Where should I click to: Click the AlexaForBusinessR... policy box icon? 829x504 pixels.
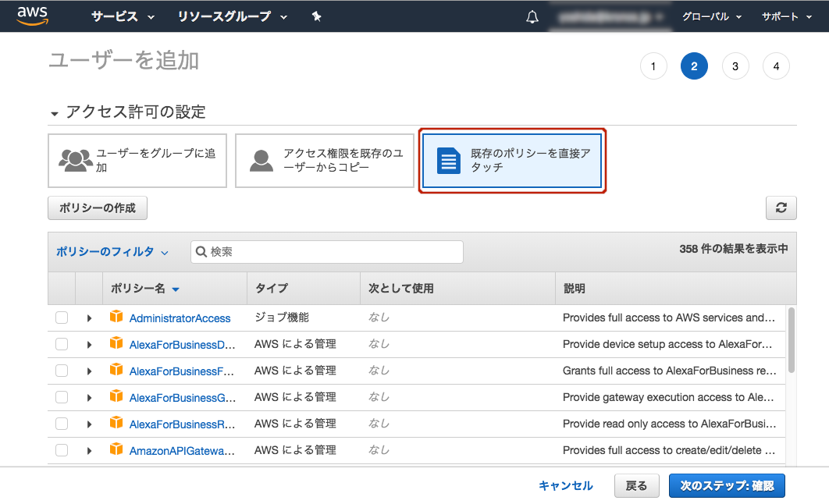coord(116,422)
